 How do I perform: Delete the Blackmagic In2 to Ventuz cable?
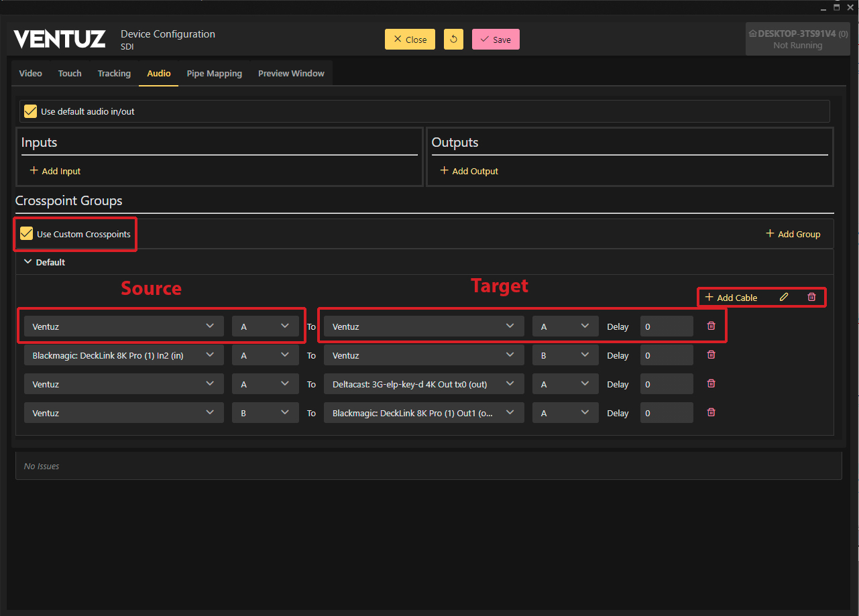(x=711, y=355)
